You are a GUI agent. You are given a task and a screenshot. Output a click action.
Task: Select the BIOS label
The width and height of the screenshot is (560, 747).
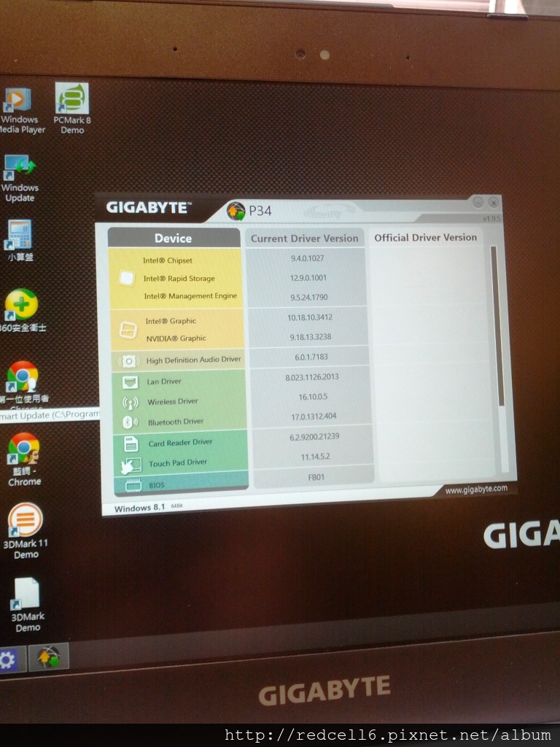click(157, 485)
